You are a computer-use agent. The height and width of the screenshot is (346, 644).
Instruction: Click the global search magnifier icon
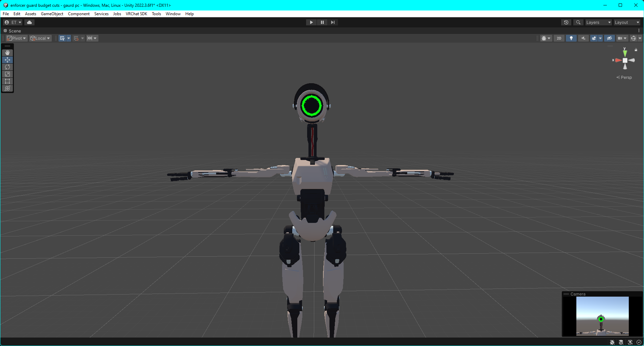coord(578,22)
